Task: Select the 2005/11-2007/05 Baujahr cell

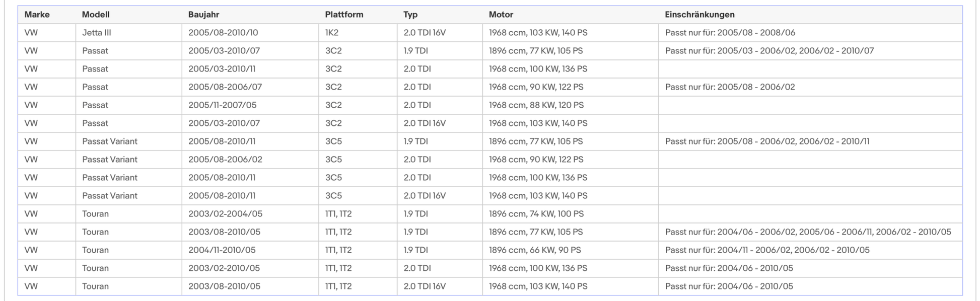Action: [x=223, y=105]
